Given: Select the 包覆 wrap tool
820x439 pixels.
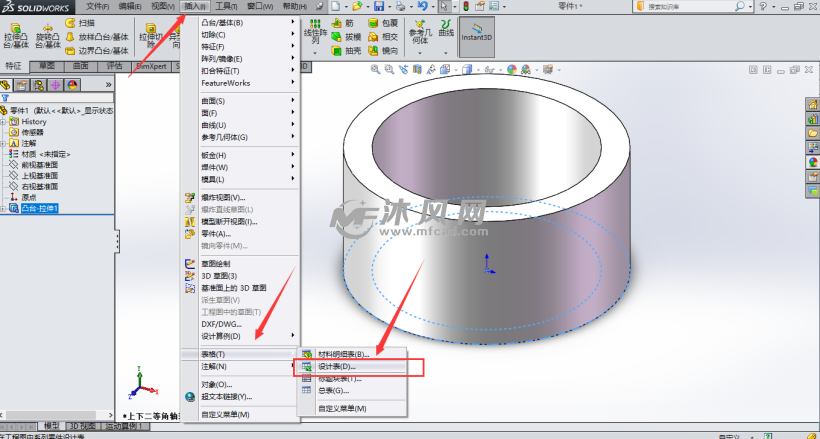Looking at the screenshot, I should click(383, 23).
